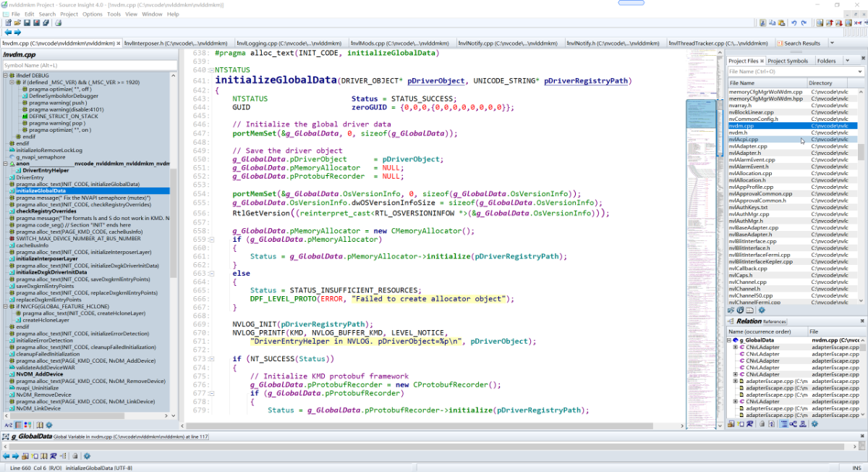This screenshot has height=472, width=868.
Task: Collapse the ifndef DEBUG tree node
Action: pyautogui.click(x=5, y=75)
